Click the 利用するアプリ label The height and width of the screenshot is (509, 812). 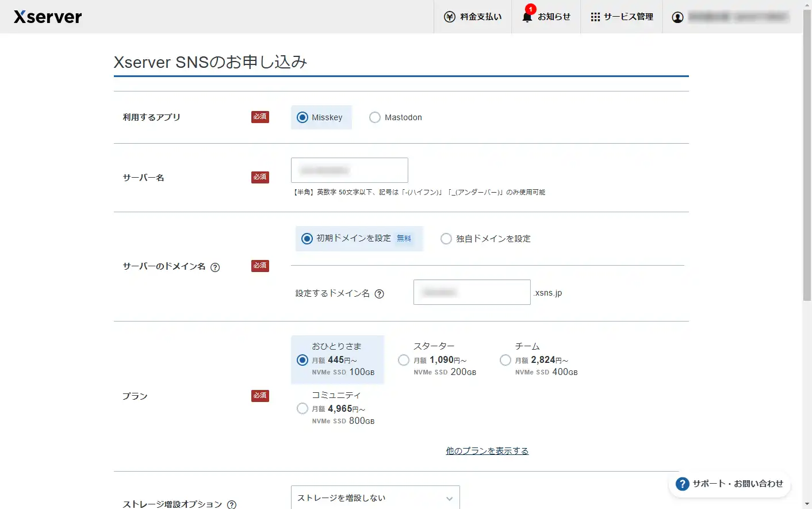151,117
